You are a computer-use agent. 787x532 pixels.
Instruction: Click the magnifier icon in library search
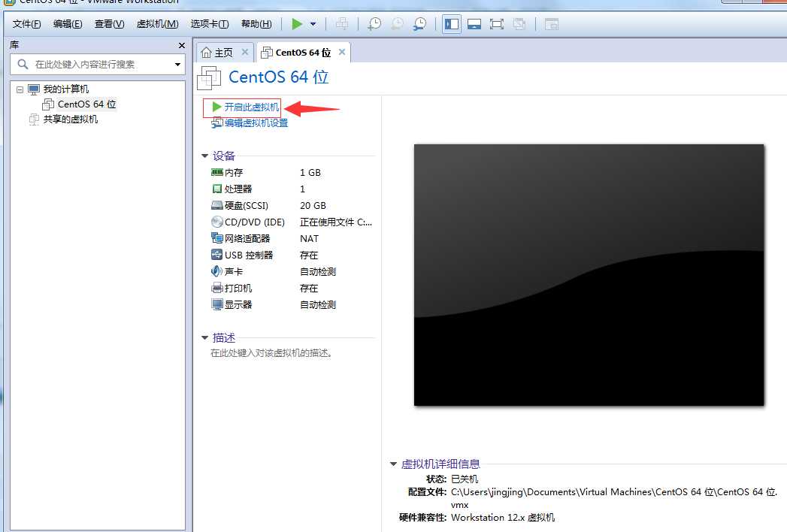click(23, 64)
